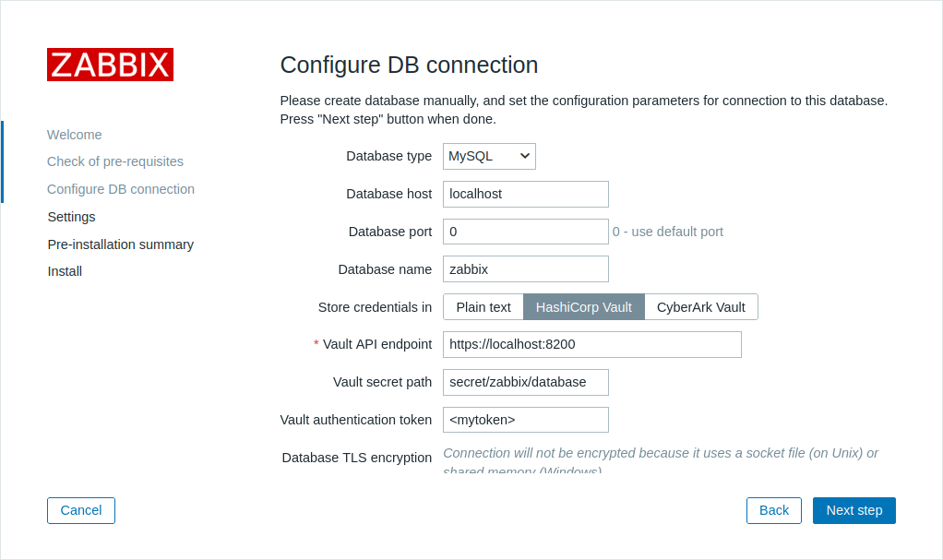The image size is (943, 560).
Task: Click the Vault authentication token field
Action: [x=526, y=420]
